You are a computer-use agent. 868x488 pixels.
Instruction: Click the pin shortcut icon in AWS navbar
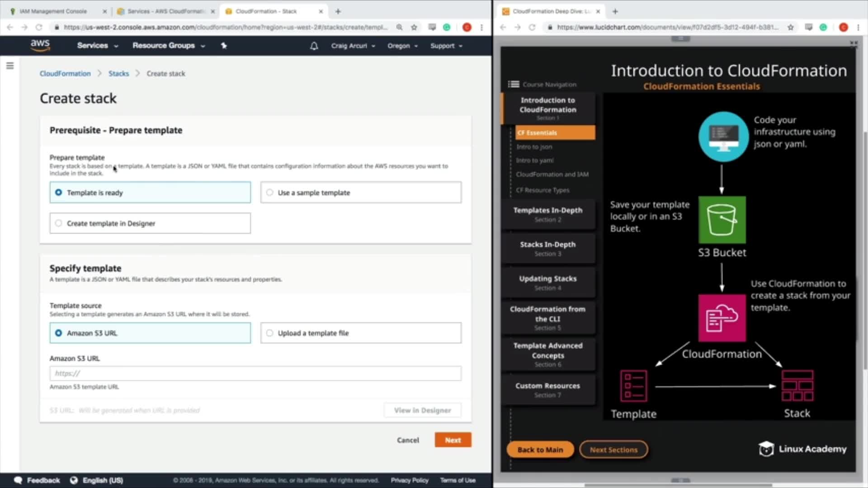coord(224,46)
